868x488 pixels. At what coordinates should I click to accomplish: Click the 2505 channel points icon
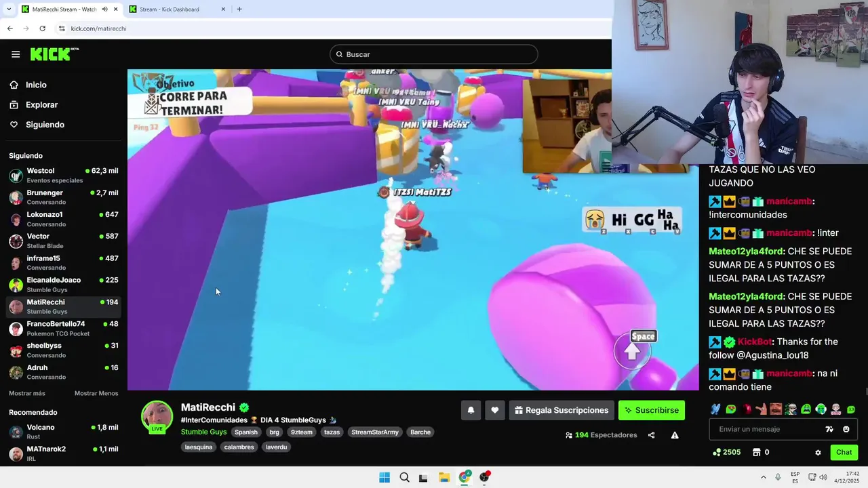click(x=717, y=452)
